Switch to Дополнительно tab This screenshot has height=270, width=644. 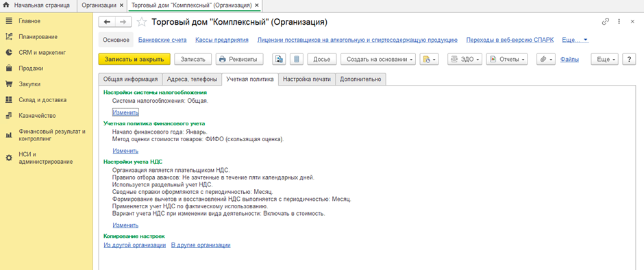[360, 79]
